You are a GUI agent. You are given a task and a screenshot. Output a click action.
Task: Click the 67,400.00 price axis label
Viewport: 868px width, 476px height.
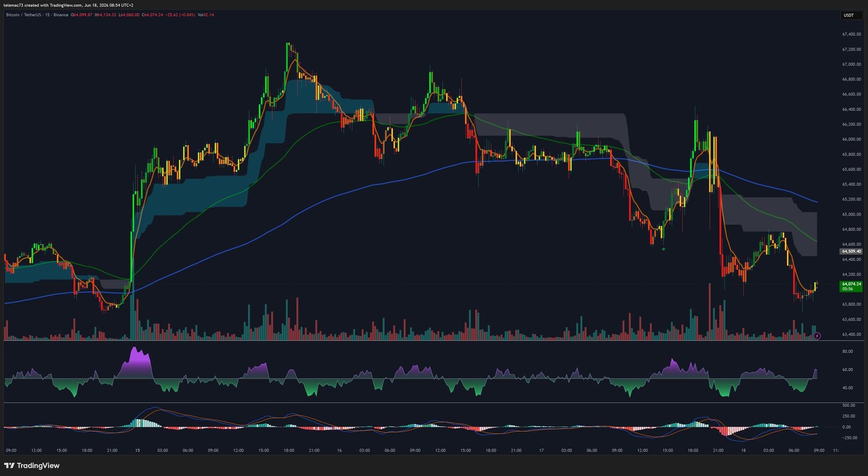pyautogui.click(x=852, y=34)
